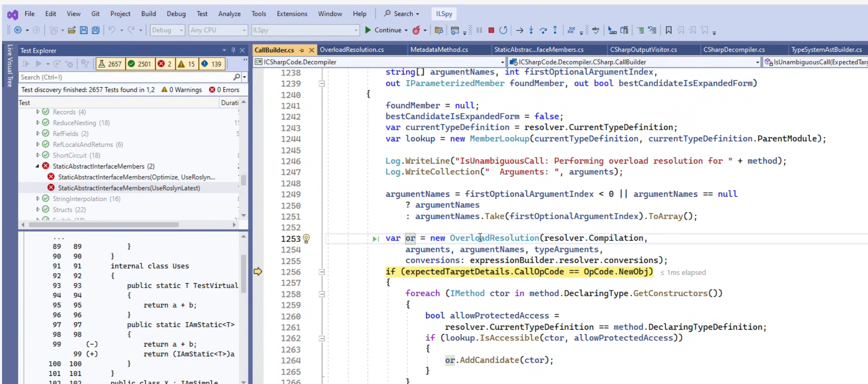Toggle bookmark on current line
868x384 pixels.
pyautogui.click(x=669, y=30)
